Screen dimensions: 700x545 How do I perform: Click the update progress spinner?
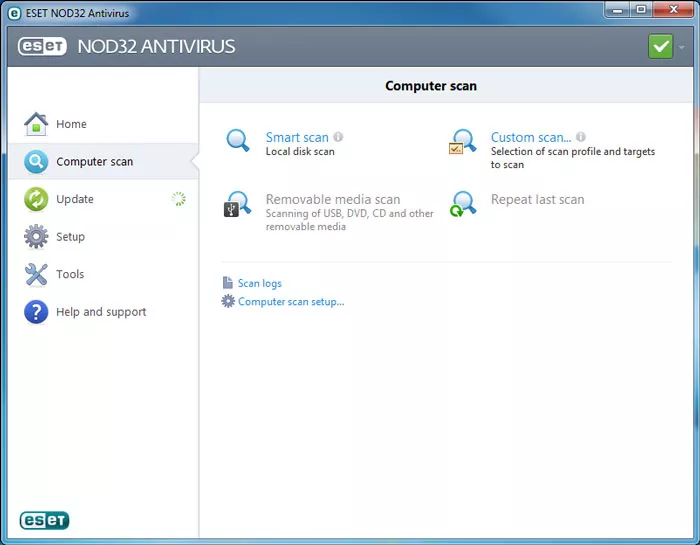point(179,199)
